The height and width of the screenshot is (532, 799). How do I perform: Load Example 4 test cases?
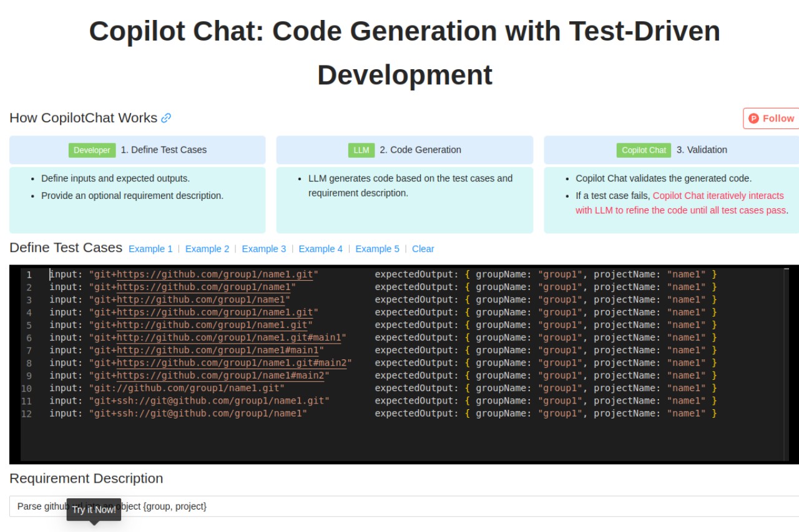[x=321, y=249]
